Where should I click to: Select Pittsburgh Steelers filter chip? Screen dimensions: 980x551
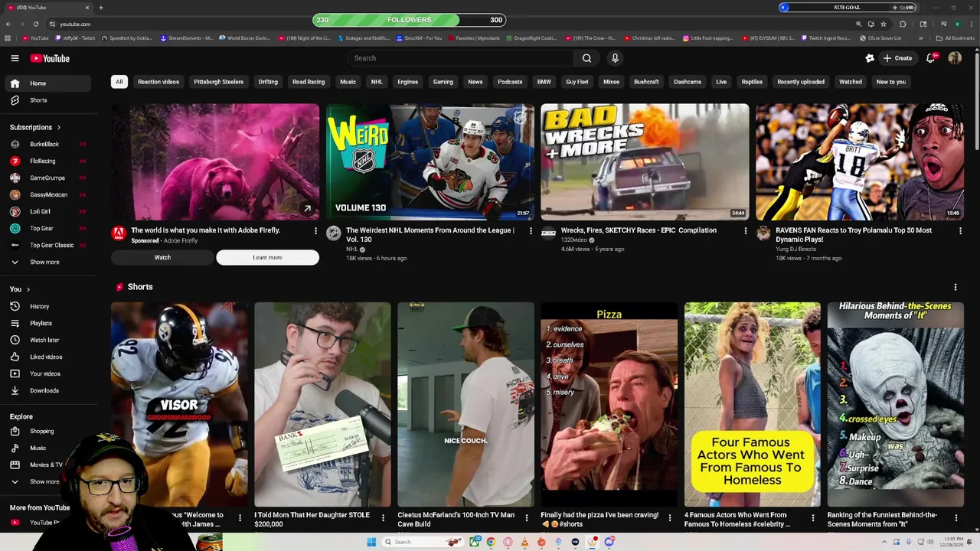pos(218,82)
